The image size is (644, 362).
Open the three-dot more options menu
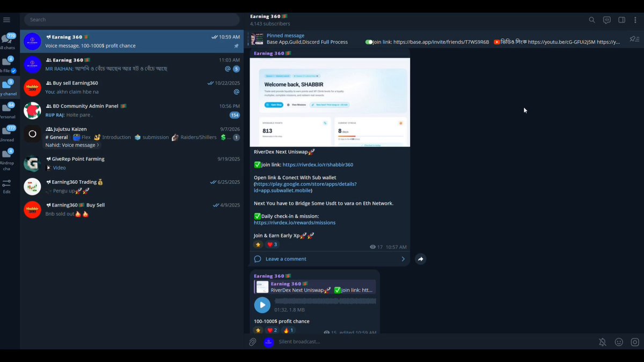636,20
